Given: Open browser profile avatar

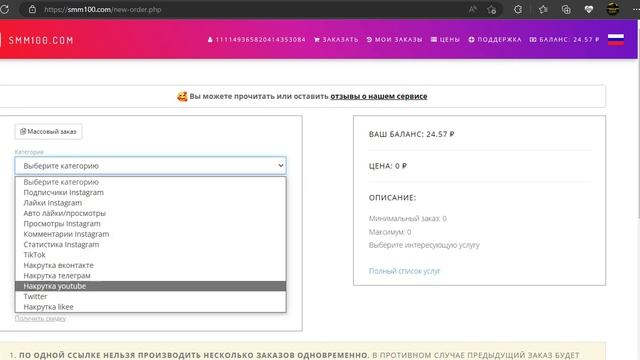Looking at the screenshot, I should (613, 9).
